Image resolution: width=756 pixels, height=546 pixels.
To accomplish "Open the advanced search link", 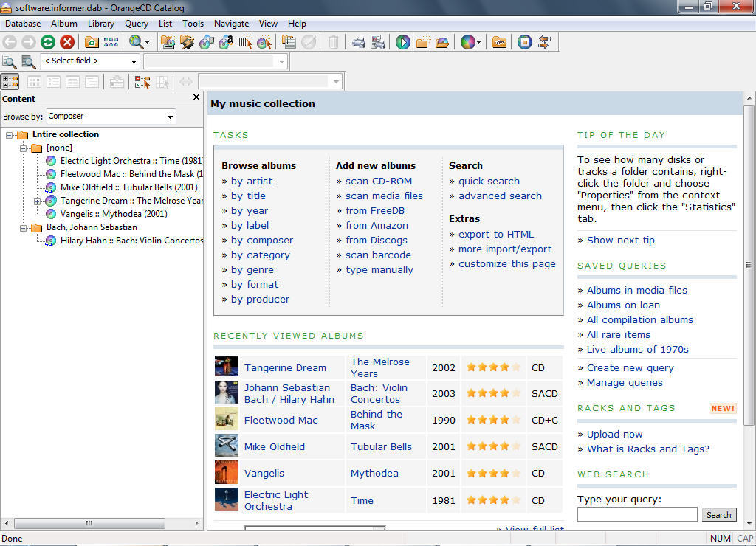I will tap(500, 196).
